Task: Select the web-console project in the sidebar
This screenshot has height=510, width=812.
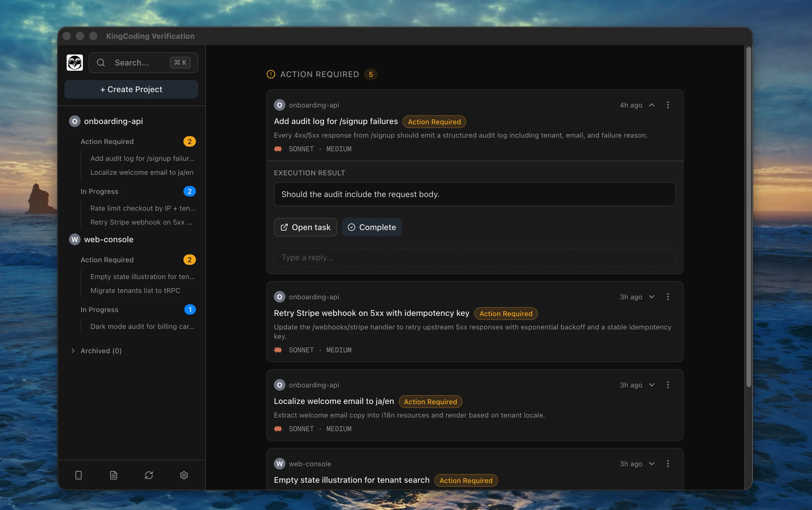Action: click(109, 239)
